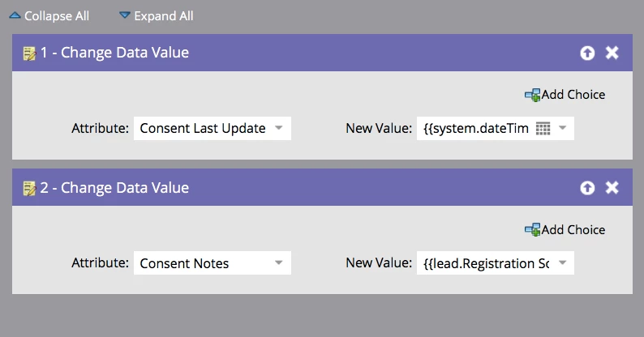Click the Collapse All triangle icon
The height and width of the screenshot is (337, 644).
point(15,15)
